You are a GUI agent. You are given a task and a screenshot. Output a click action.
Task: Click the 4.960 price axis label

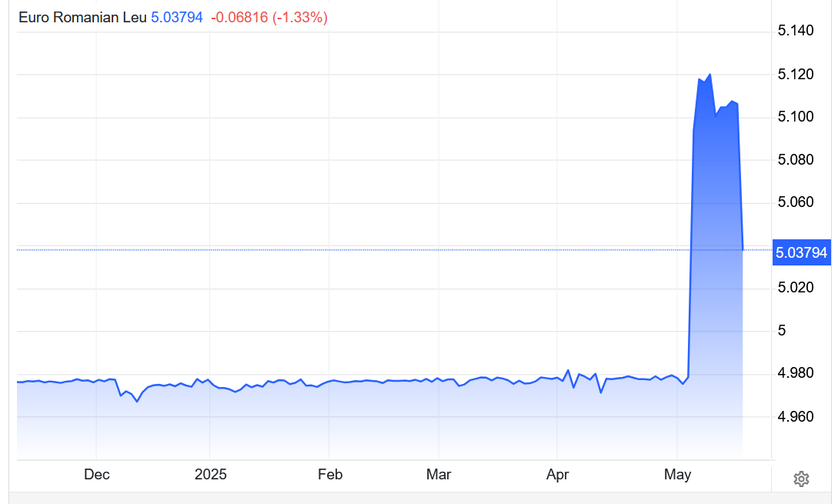point(796,417)
